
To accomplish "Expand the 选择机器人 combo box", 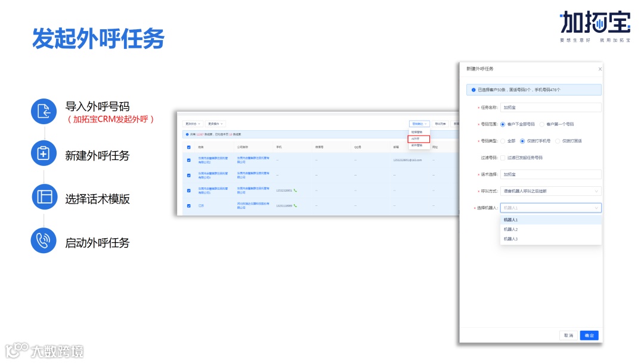I will point(551,208).
